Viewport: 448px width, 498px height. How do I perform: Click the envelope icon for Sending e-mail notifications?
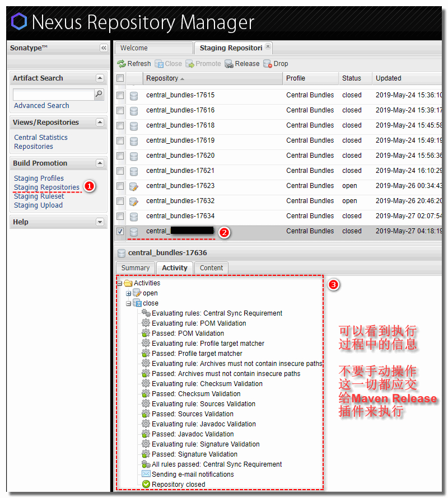click(146, 474)
